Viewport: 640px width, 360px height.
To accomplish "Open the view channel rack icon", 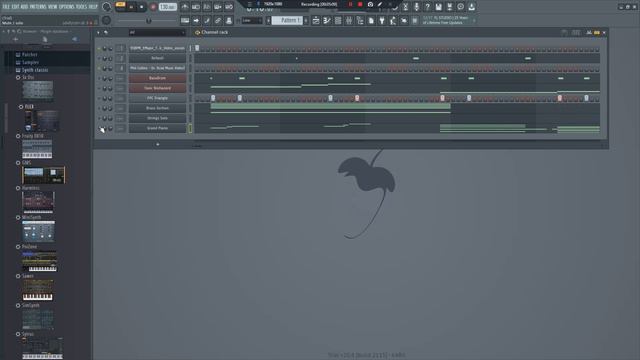I will click(x=338, y=20).
